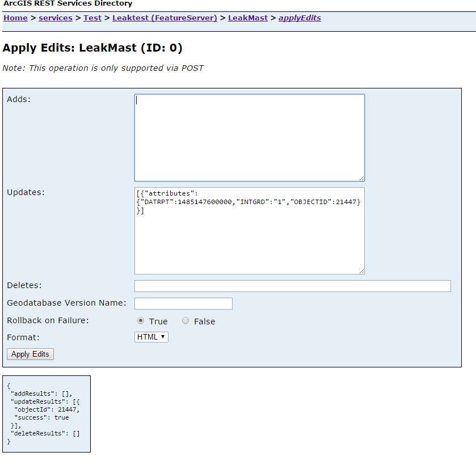Image resolution: width=476 pixels, height=461 pixels.
Task: Focus the Adds text area
Action: pos(250,138)
